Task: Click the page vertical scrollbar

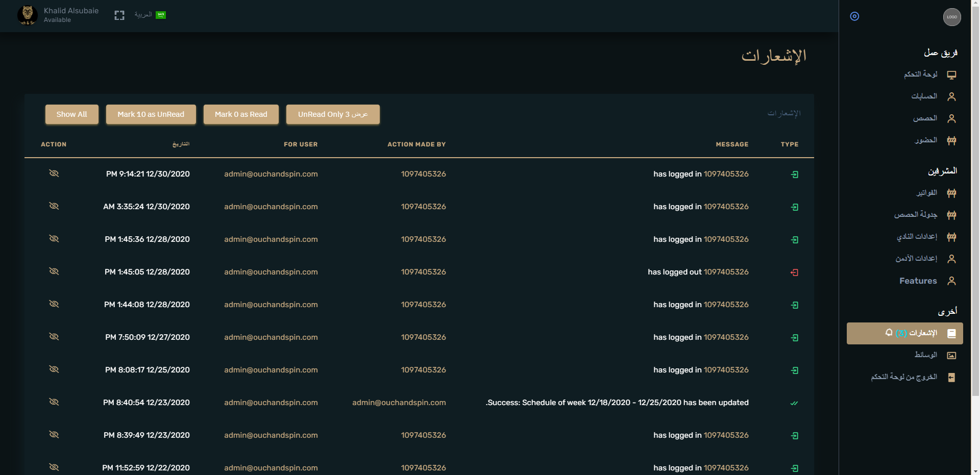Action: (975, 204)
